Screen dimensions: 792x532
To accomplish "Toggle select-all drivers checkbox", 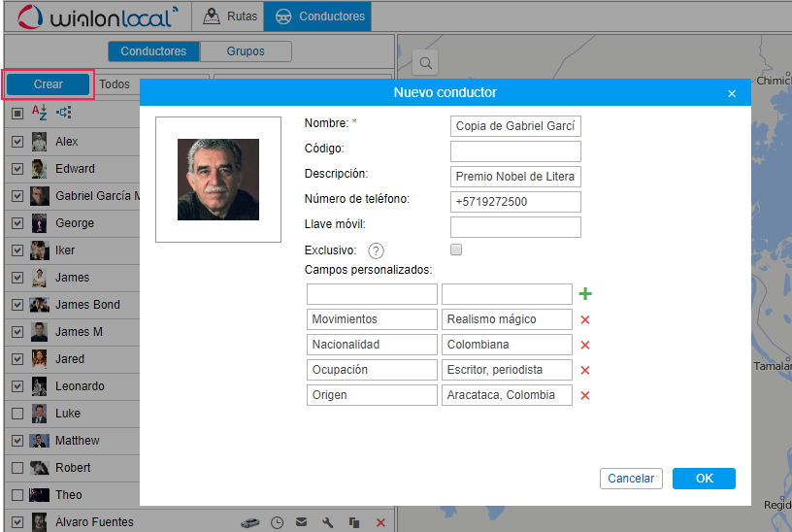I will pyautogui.click(x=17, y=114).
